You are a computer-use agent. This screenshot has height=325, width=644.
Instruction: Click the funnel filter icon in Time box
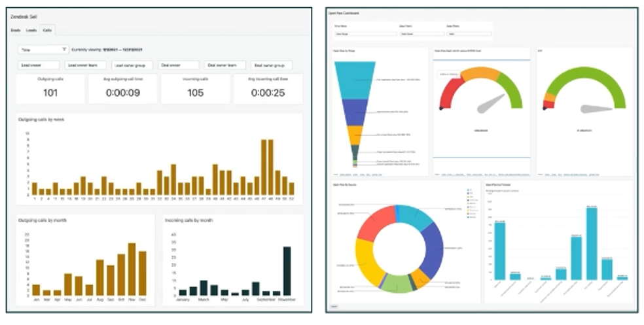point(64,50)
